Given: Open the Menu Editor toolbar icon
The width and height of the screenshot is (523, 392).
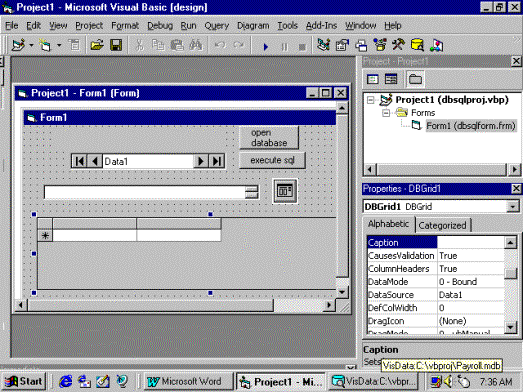Looking at the screenshot, I should click(x=74, y=45).
